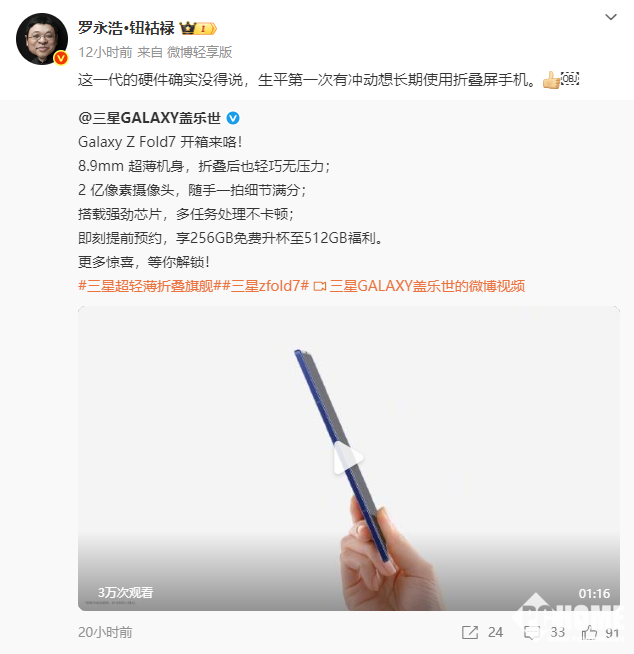Open the @三星GALAXY盖乐世 account link
Screen dimensions: 634x654
pyautogui.click(x=149, y=118)
